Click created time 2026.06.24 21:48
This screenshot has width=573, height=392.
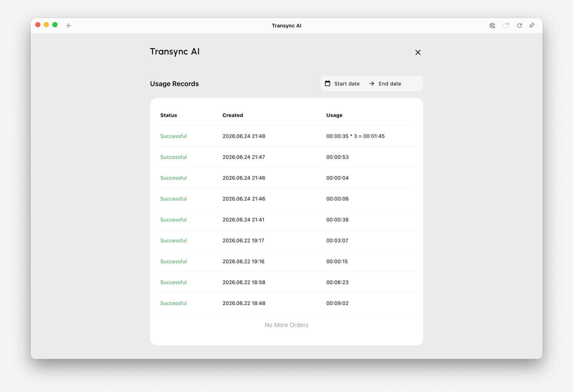pyautogui.click(x=244, y=136)
